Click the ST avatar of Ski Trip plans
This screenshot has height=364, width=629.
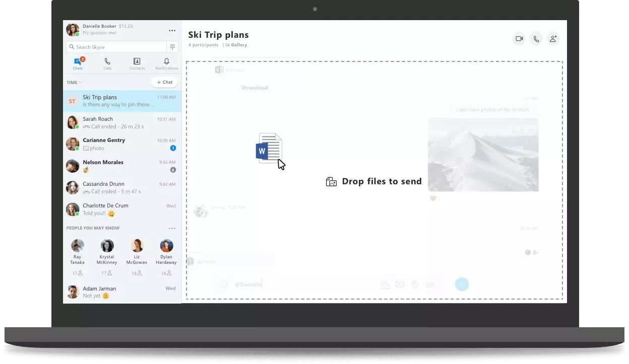[x=73, y=101]
